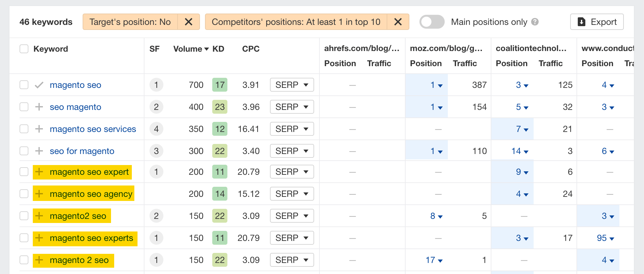Open coalitiontechnol position 7 for magento seo services

tap(522, 129)
